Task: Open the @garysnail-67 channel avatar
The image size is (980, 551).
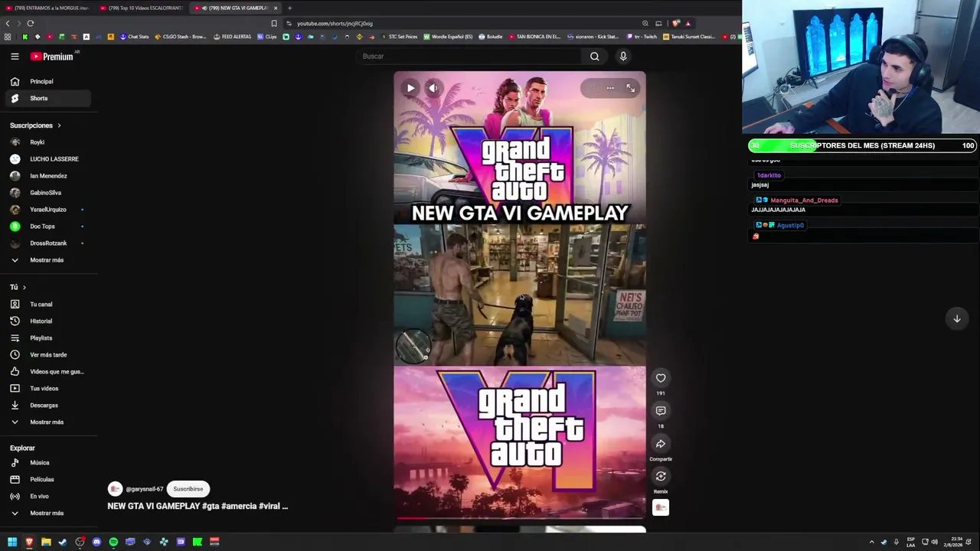Action: 115,489
